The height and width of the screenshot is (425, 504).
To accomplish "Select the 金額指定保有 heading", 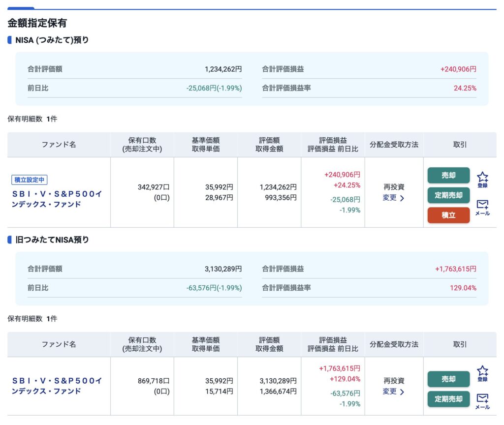I will pos(37,23).
